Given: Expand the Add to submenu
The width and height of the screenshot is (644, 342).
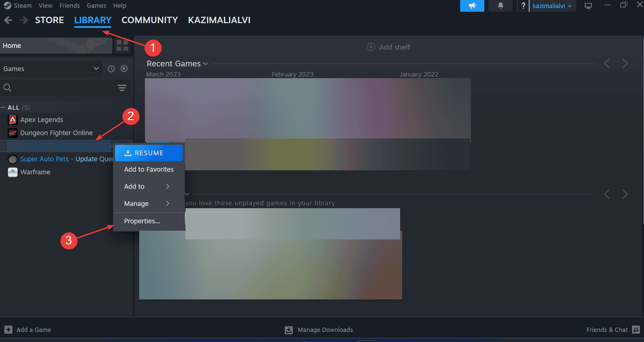Looking at the screenshot, I should [x=149, y=186].
